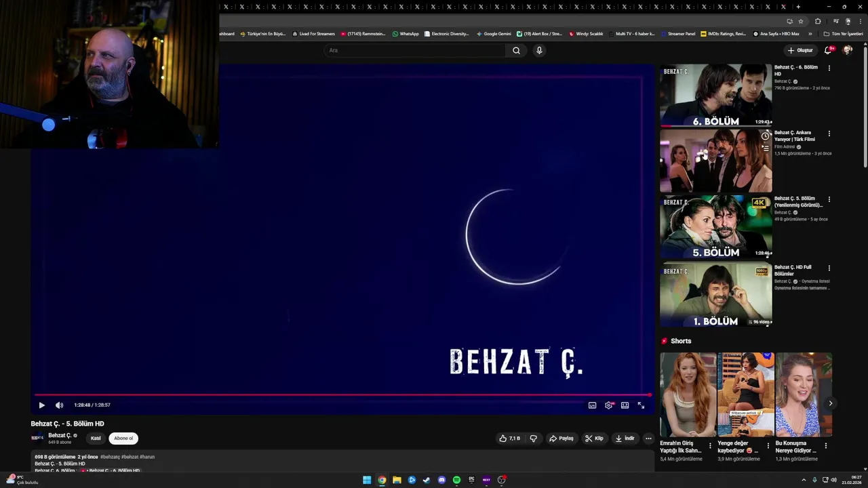Open the Ankara Yanıyor film thumbnail
This screenshot has height=488, width=868.
coord(716,161)
